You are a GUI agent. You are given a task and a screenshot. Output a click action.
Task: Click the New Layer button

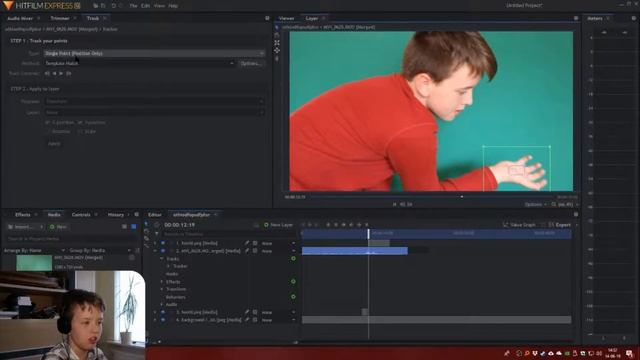tap(279, 225)
